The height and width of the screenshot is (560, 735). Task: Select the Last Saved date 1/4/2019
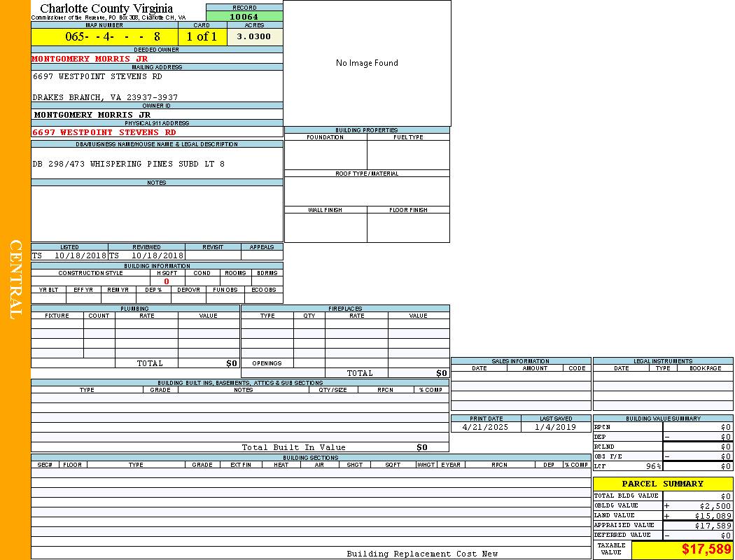555,427
